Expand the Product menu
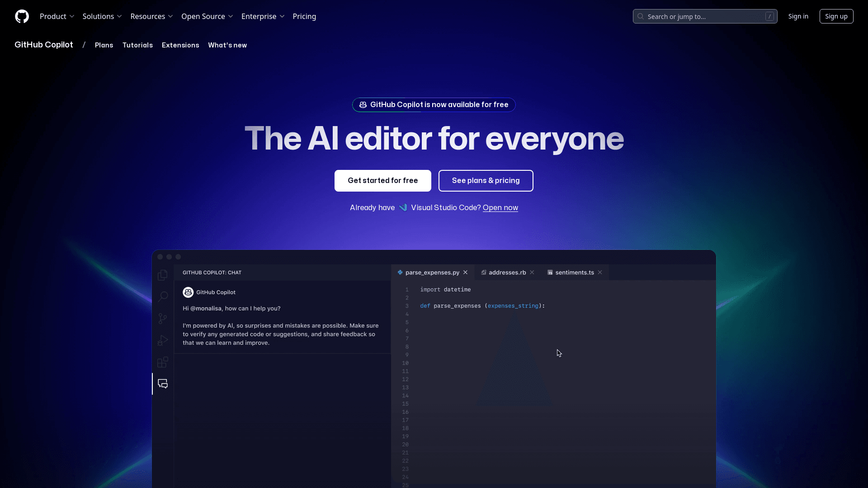 click(x=57, y=16)
